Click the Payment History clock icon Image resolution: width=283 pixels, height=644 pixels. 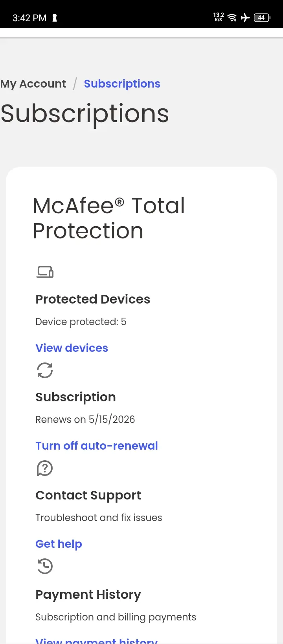[x=45, y=566]
